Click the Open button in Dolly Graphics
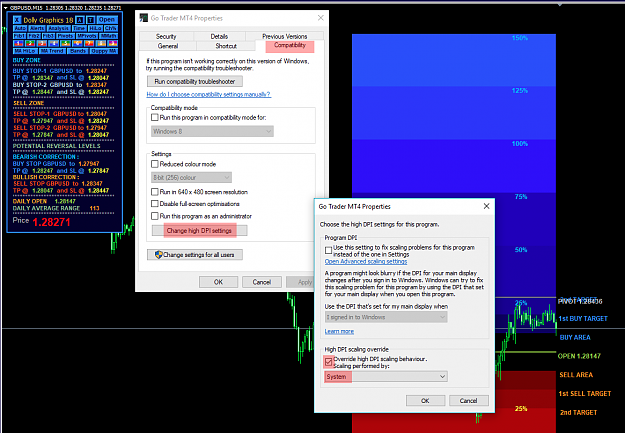The image size is (625, 433). coord(107,20)
